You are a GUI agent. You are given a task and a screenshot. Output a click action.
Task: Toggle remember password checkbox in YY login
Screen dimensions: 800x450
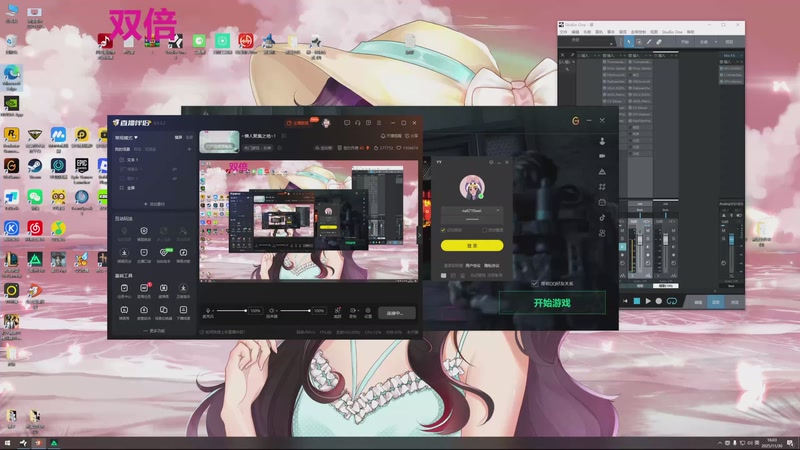[x=443, y=230]
